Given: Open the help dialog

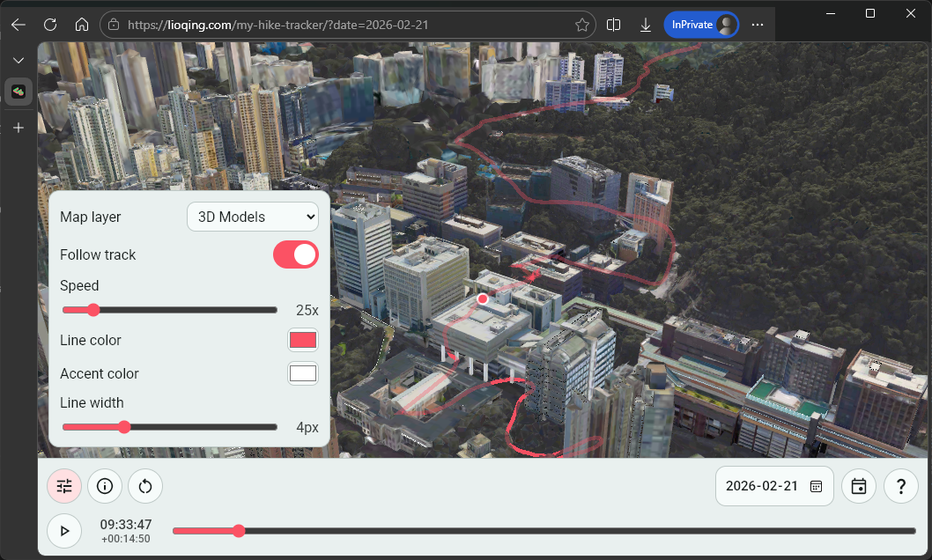Looking at the screenshot, I should point(900,486).
